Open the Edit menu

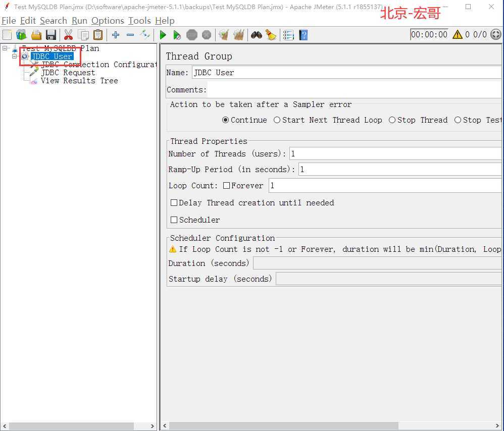coord(28,21)
